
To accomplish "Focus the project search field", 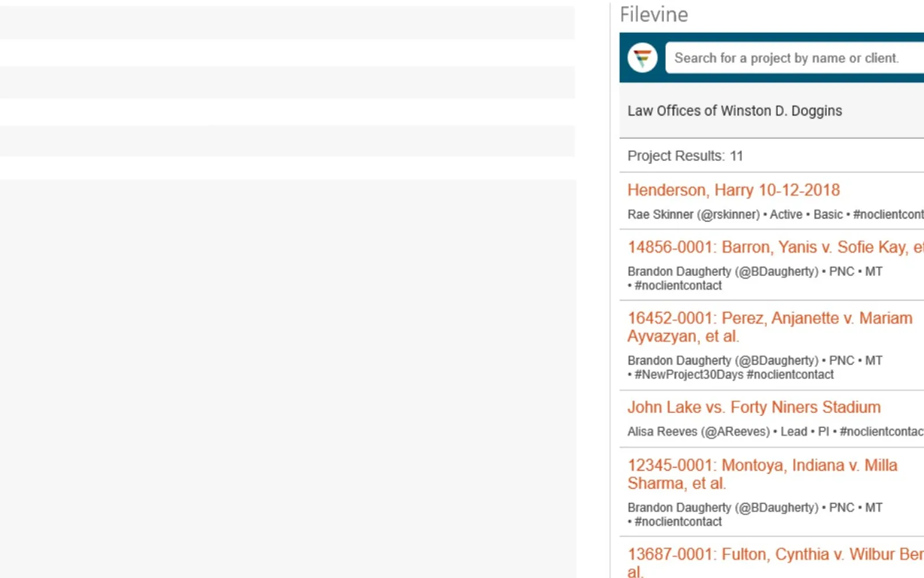I will 795,58.
